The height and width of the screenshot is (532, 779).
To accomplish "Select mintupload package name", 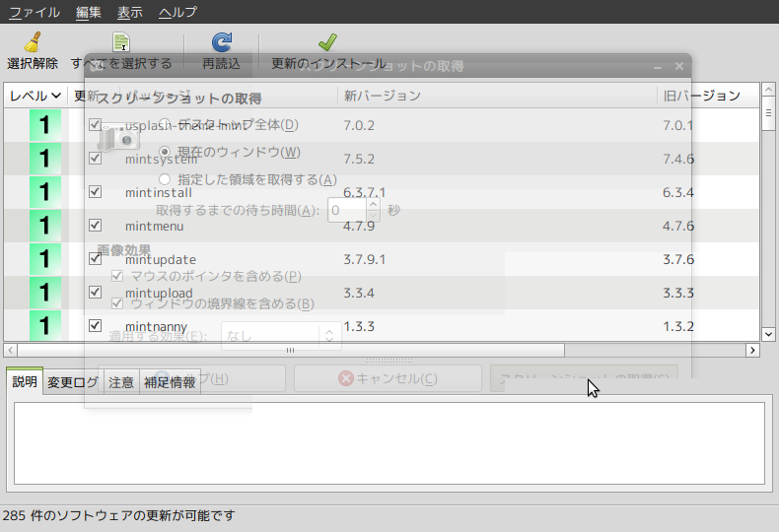I will click(159, 293).
